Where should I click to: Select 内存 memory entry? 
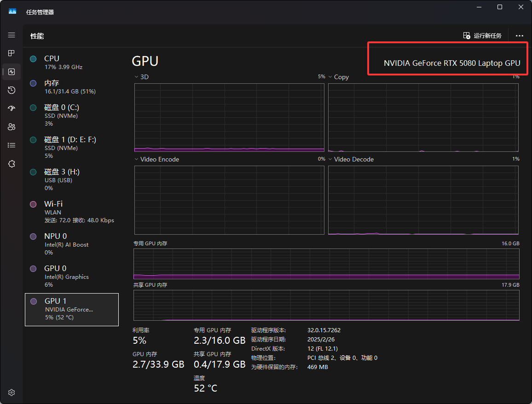tap(72, 87)
